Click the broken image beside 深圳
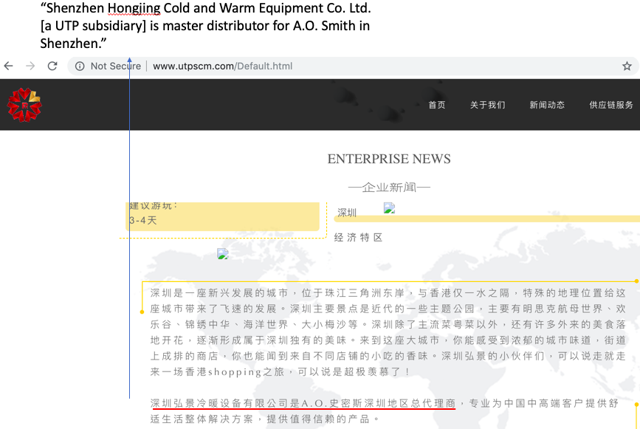640x429 pixels. pyautogui.click(x=389, y=208)
